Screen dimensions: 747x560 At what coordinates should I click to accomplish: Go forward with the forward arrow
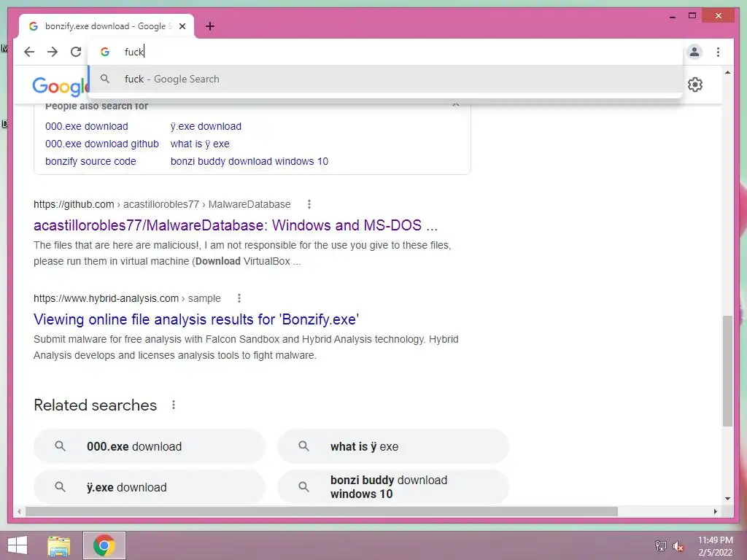point(53,52)
